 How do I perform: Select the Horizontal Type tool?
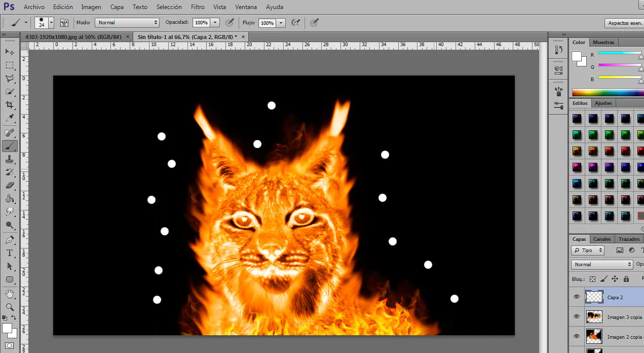tap(10, 253)
